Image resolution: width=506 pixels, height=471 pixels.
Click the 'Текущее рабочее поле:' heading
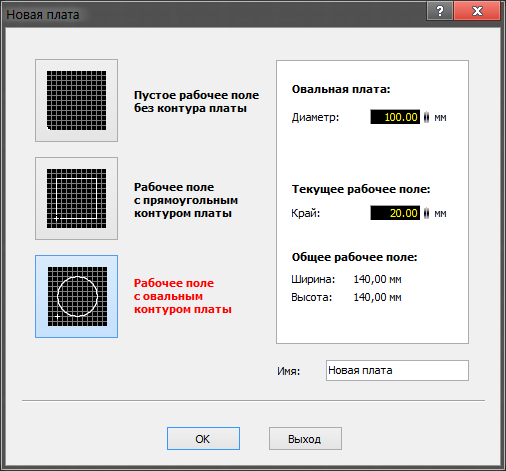361,189
